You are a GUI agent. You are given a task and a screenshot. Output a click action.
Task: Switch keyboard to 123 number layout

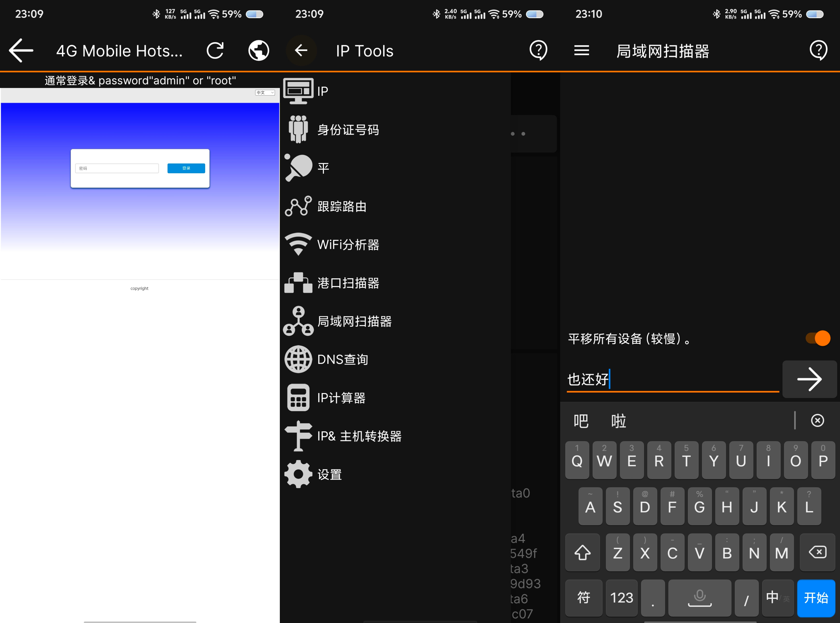621,598
